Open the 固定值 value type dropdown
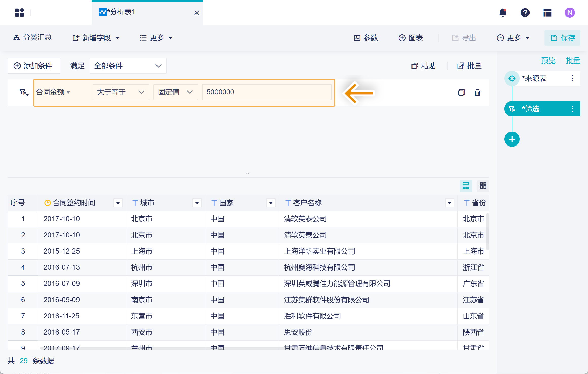Image resolution: width=588 pixels, height=374 pixels. [175, 92]
